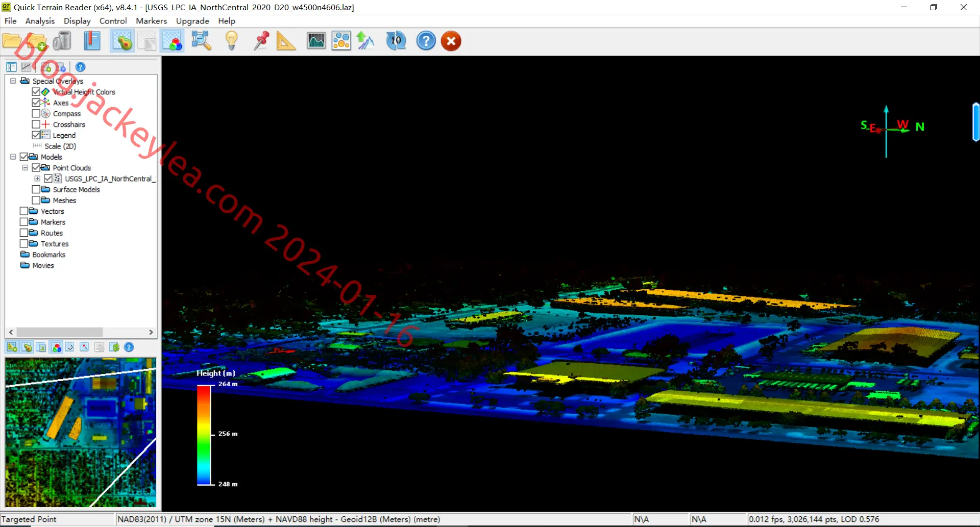This screenshot has height=527, width=980.
Task: Select the Bookmarks tree item
Action: 49,255
